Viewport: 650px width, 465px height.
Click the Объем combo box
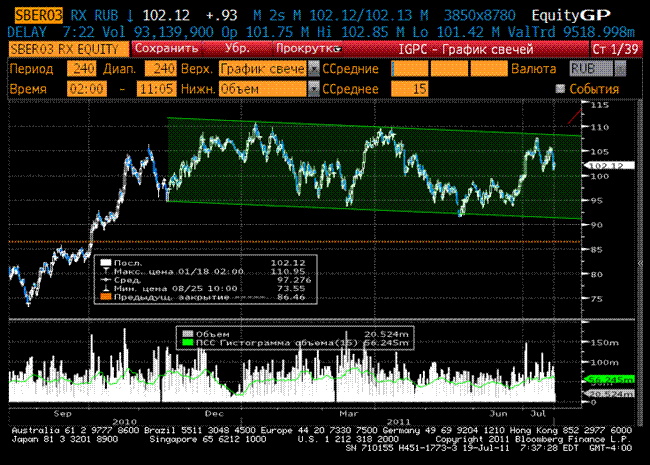264,89
